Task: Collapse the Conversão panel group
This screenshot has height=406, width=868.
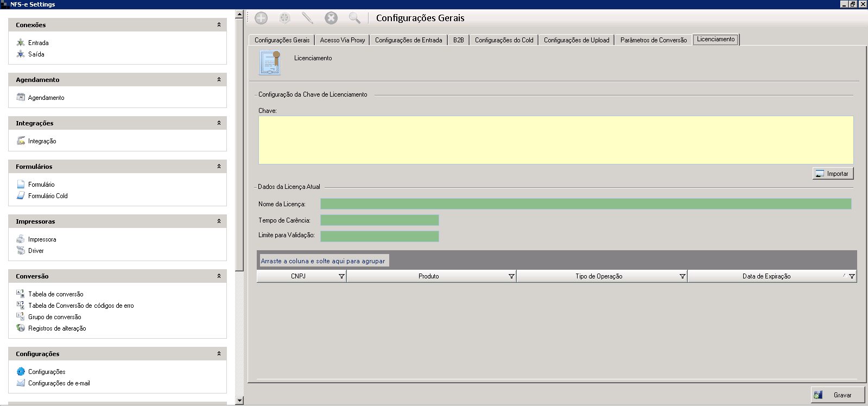Action: tap(219, 276)
